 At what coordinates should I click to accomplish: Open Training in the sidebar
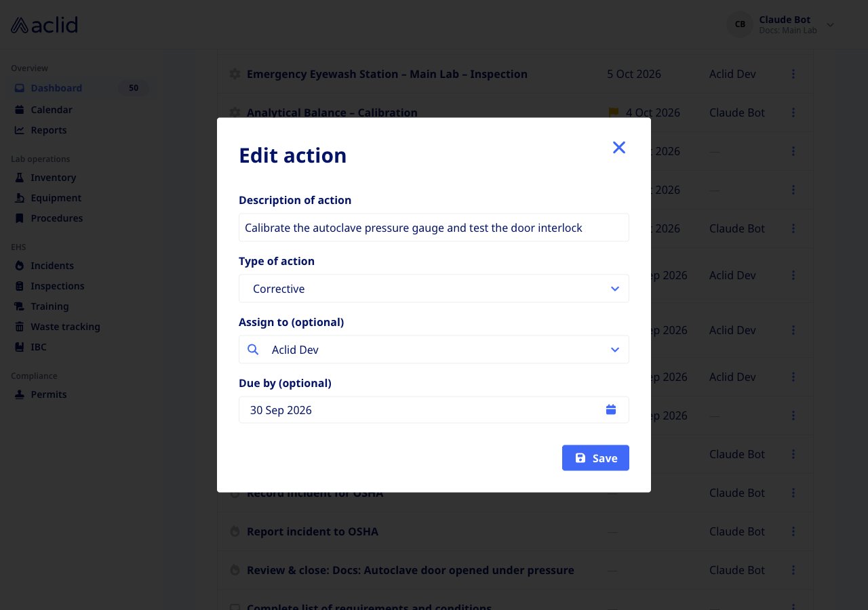coord(50,306)
